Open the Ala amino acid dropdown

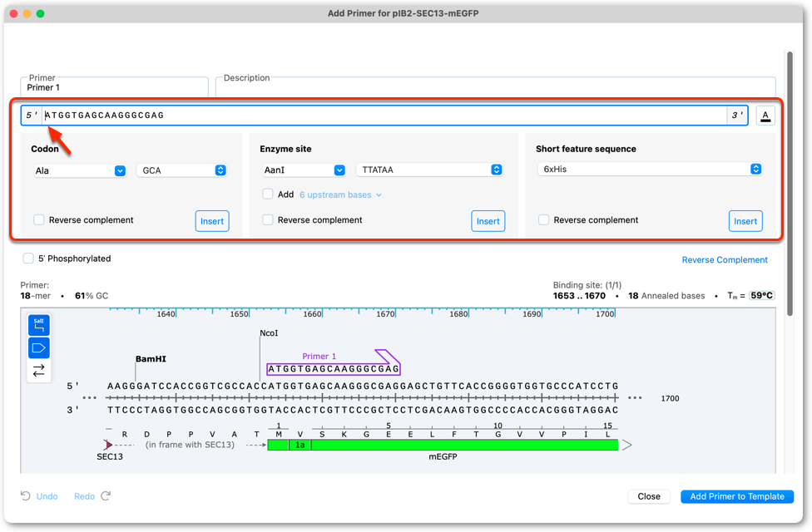[80, 170]
